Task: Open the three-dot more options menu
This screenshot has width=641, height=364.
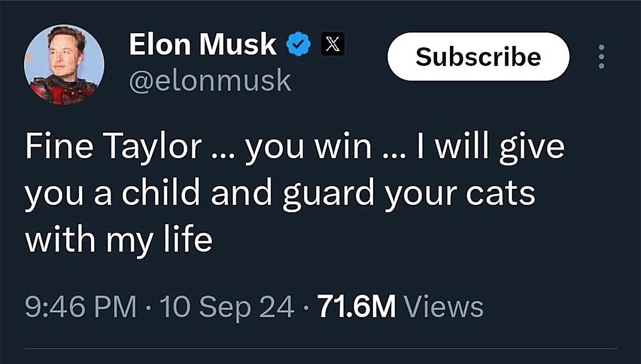Action: tap(601, 57)
